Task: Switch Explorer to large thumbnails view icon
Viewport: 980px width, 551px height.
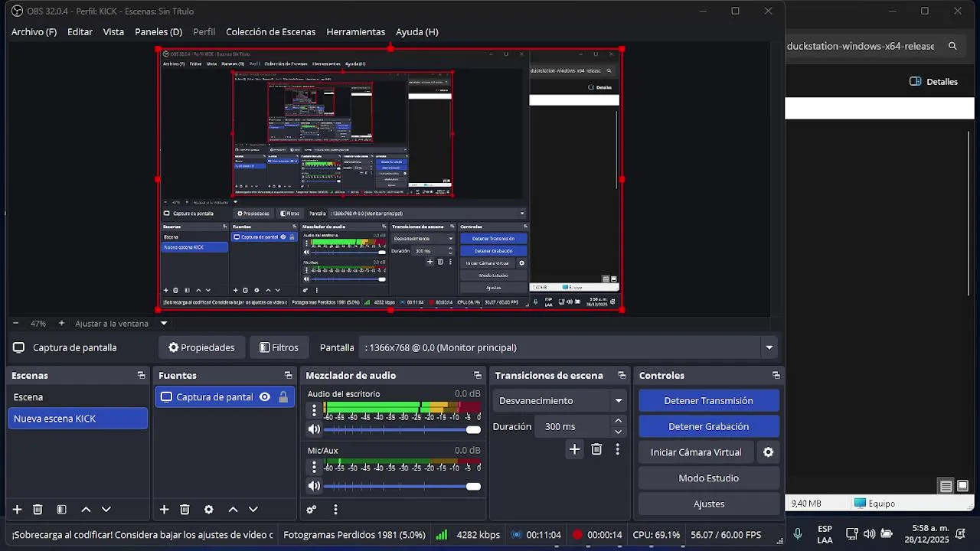Action: (963, 486)
